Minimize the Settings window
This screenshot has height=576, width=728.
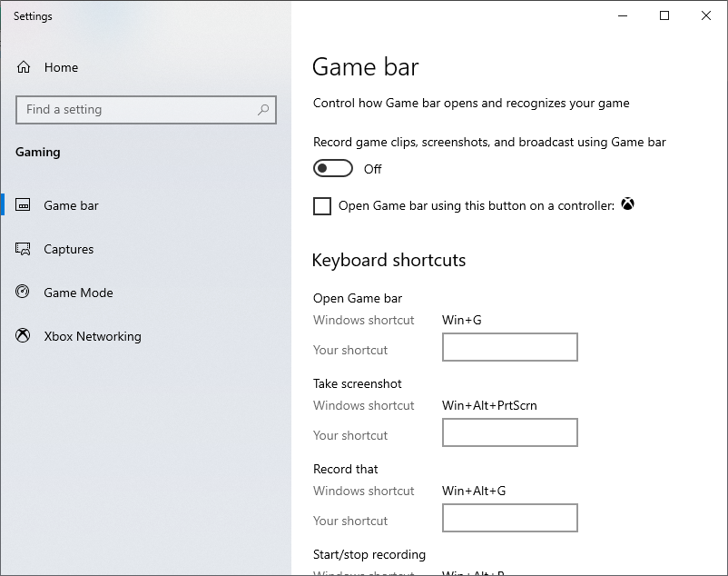[623, 15]
